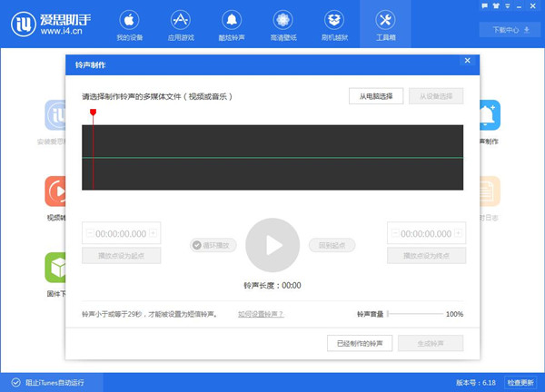Toggle 阻止iTunes自动运行 checkbox
Image resolution: width=545 pixels, height=392 pixels.
coord(15,383)
